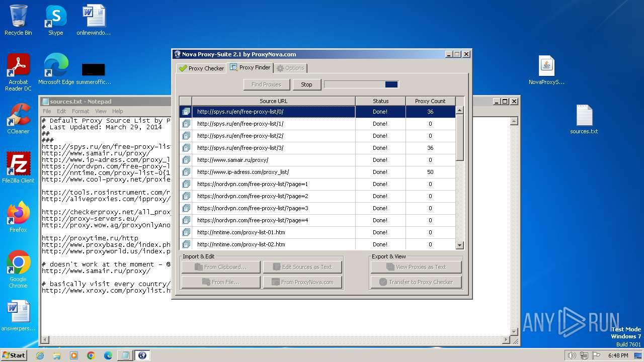Open FileZilla Client desktop icon
The image size is (644, 362).
[18, 168]
